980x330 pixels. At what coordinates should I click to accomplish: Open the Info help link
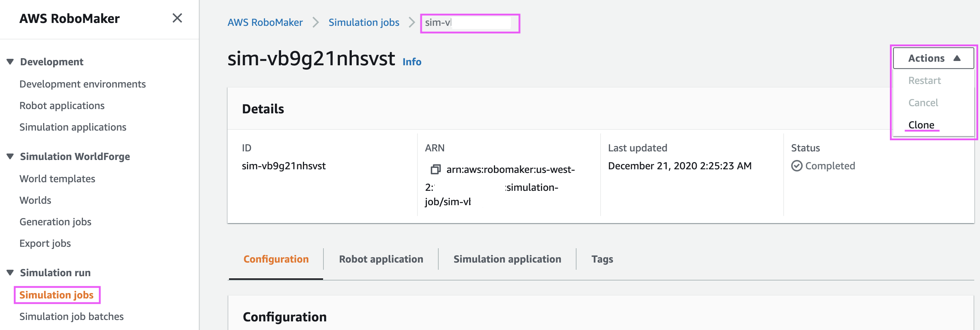(412, 61)
